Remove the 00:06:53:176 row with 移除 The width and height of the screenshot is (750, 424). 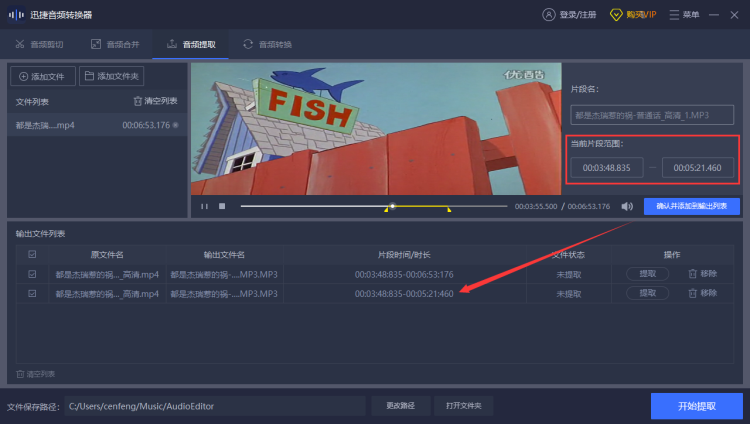[x=703, y=274]
